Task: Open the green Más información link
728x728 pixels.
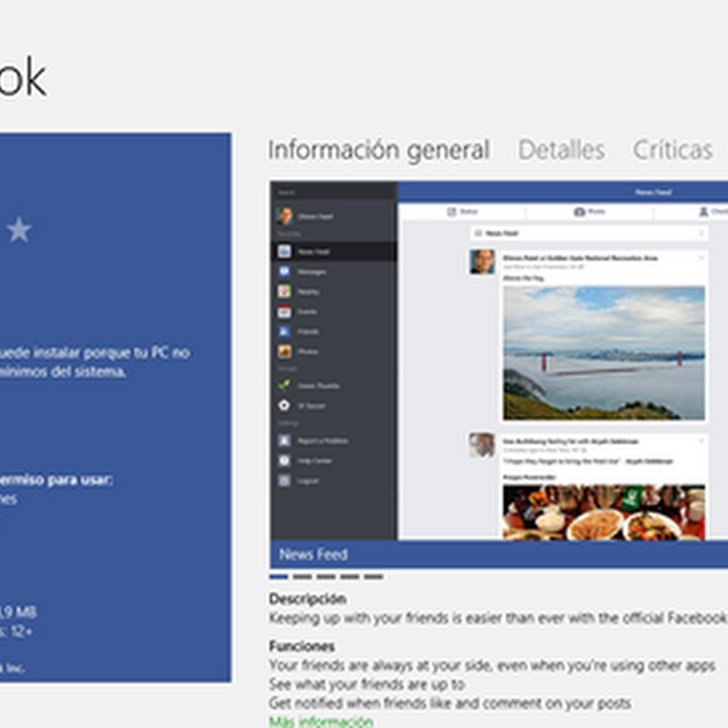Action: [321, 722]
